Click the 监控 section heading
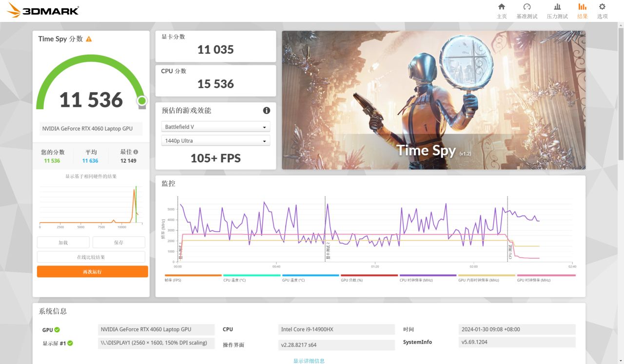624x364 pixels. coord(168,184)
